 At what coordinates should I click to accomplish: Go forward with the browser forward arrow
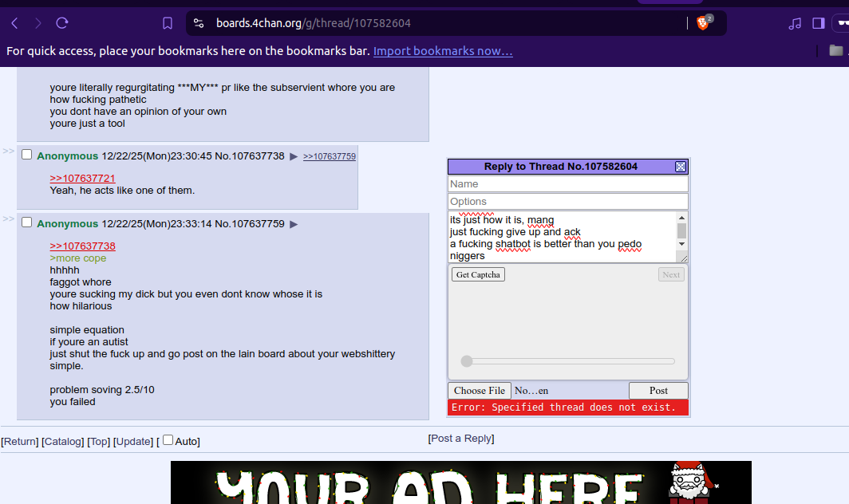tap(38, 23)
